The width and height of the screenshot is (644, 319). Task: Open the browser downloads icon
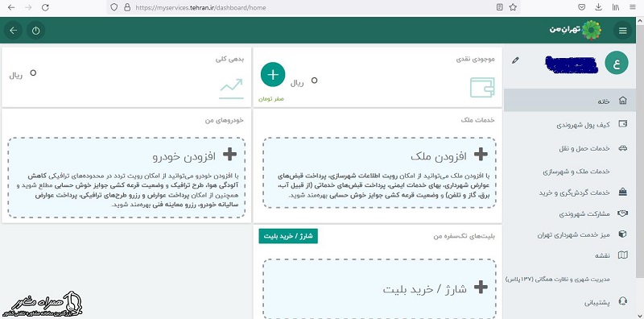point(598,7)
